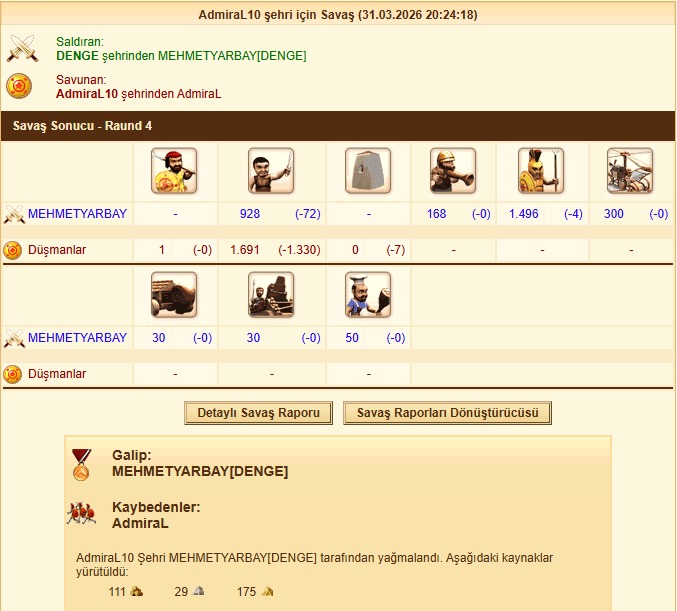
Task: Click the Kaybedenler: label
Action: click(x=156, y=507)
